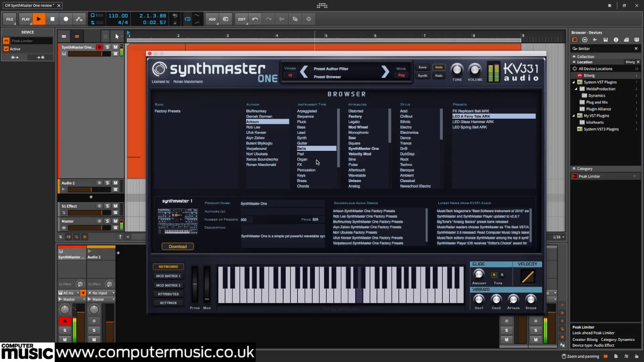
Task: Click the Copy icon in toolbar
Action: point(295,19)
